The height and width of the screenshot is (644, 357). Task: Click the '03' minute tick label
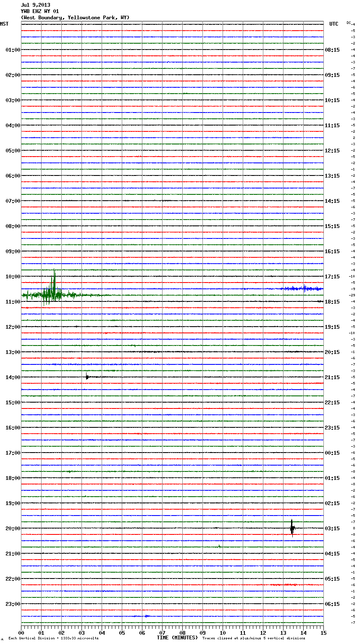tap(81, 633)
